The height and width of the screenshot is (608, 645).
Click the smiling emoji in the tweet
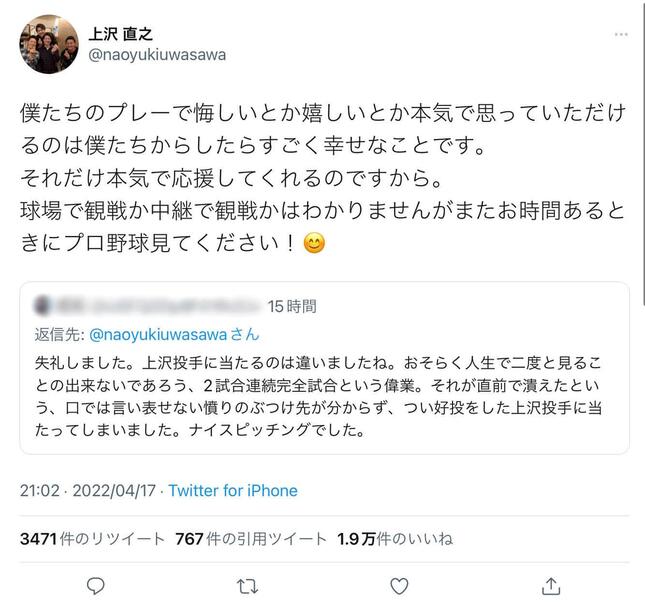pyautogui.click(x=313, y=245)
